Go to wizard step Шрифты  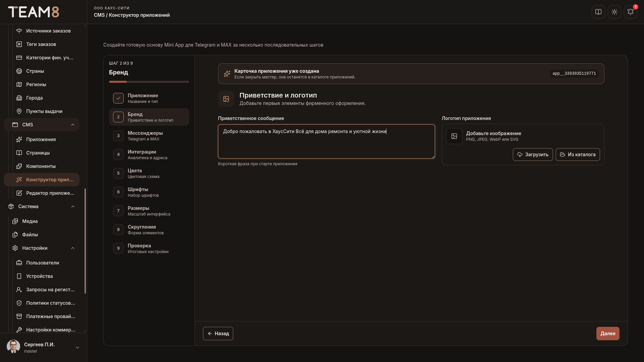pos(149,192)
